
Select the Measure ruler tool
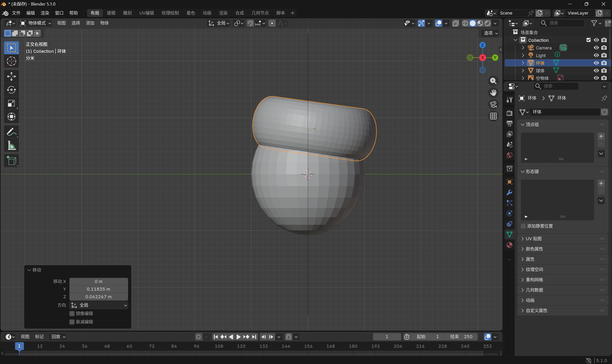coord(11,146)
